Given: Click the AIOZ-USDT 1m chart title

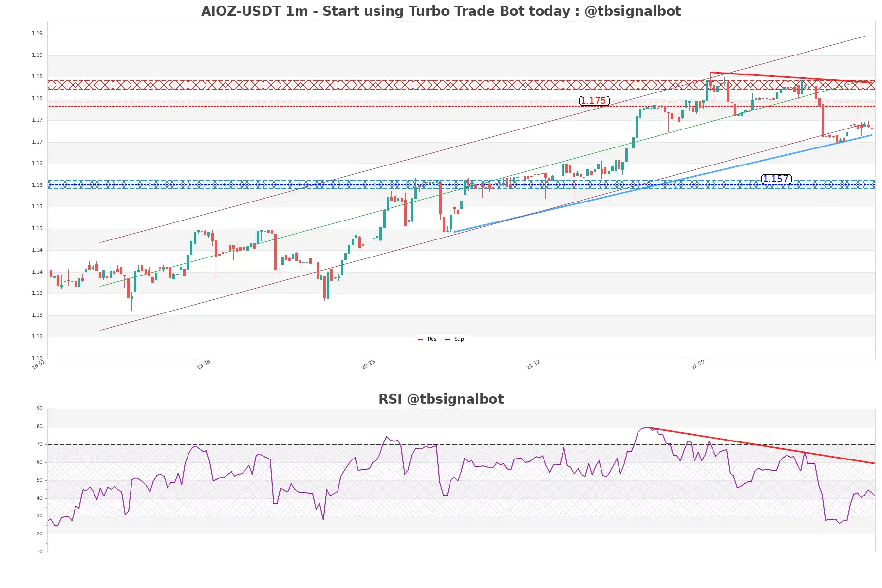Looking at the screenshot, I should [441, 11].
